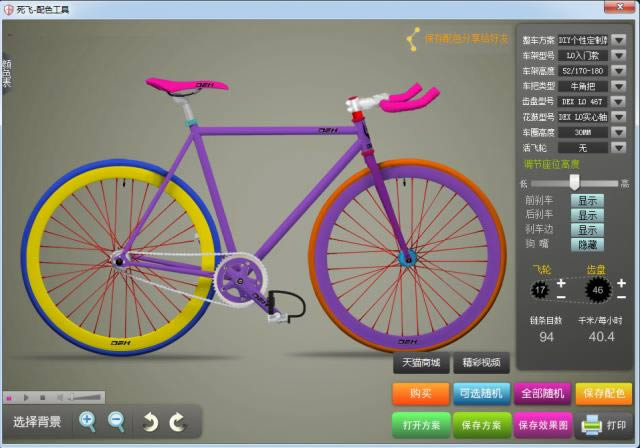Open the 精彩视频 button
The height and width of the screenshot is (448, 640).
point(482,363)
